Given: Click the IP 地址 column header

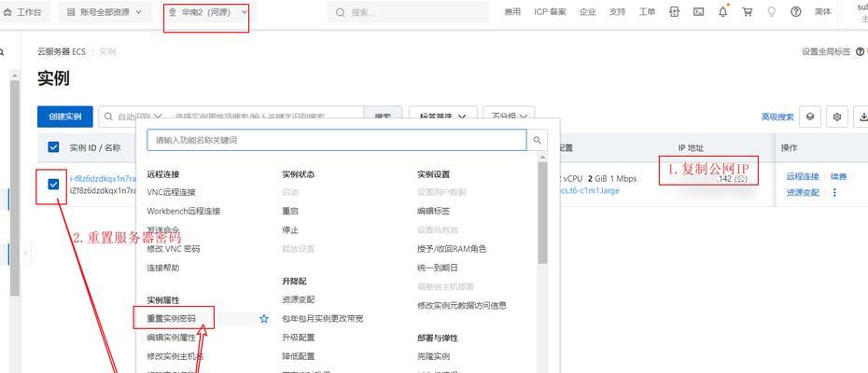Looking at the screenshot, I should pyautogui.click(x=691, y=147).
